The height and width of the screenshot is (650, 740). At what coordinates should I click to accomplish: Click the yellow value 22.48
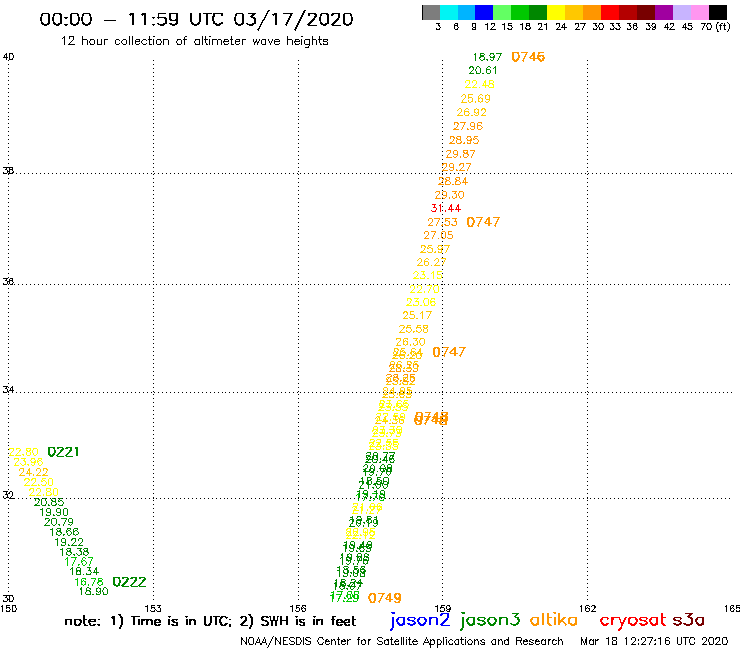479,84
